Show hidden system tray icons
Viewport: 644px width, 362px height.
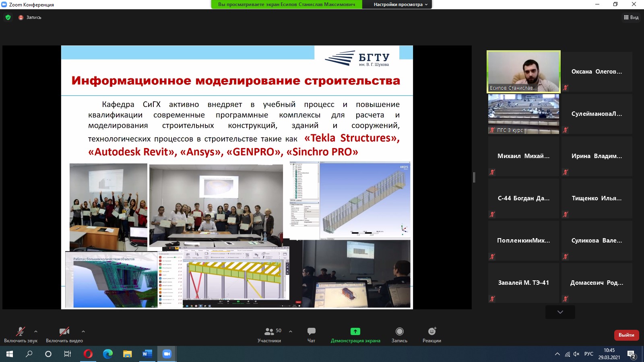click(557, 354)
